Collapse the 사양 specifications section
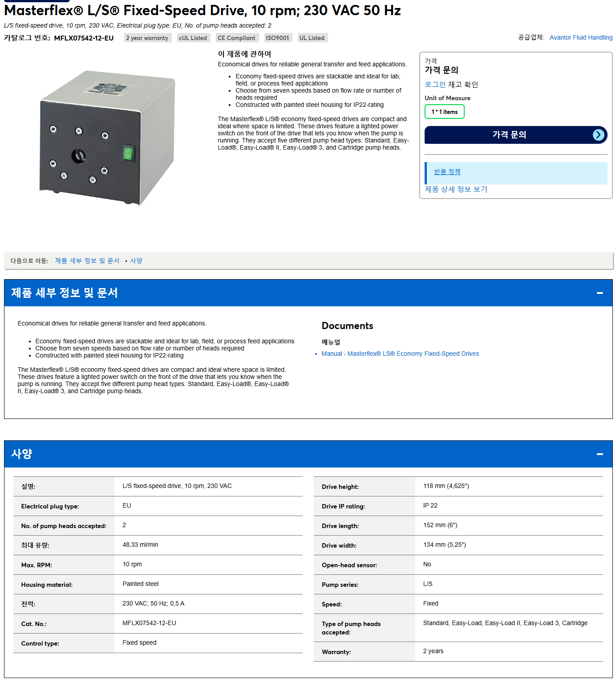The image size is (616, 687). (x=600, y=454)
